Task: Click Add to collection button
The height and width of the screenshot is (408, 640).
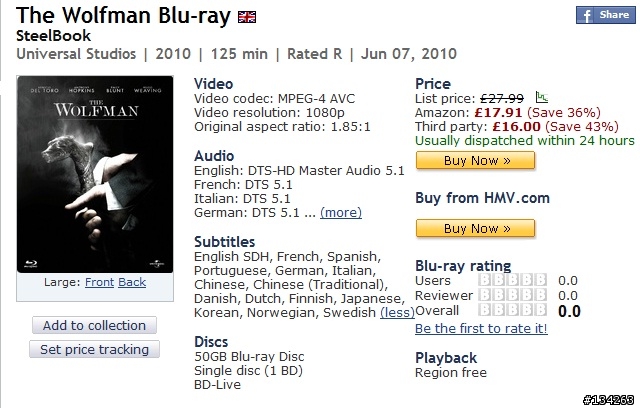Action: 94,325
